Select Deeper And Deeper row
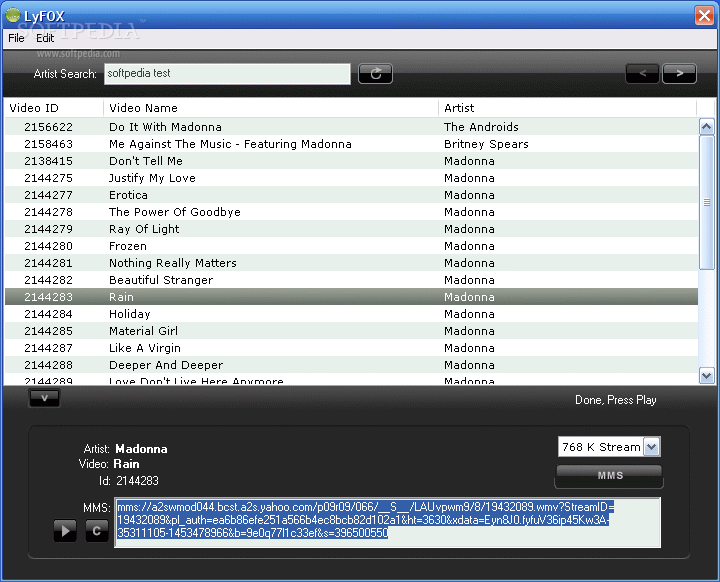 pyautogui.click(x=351, y=365)
